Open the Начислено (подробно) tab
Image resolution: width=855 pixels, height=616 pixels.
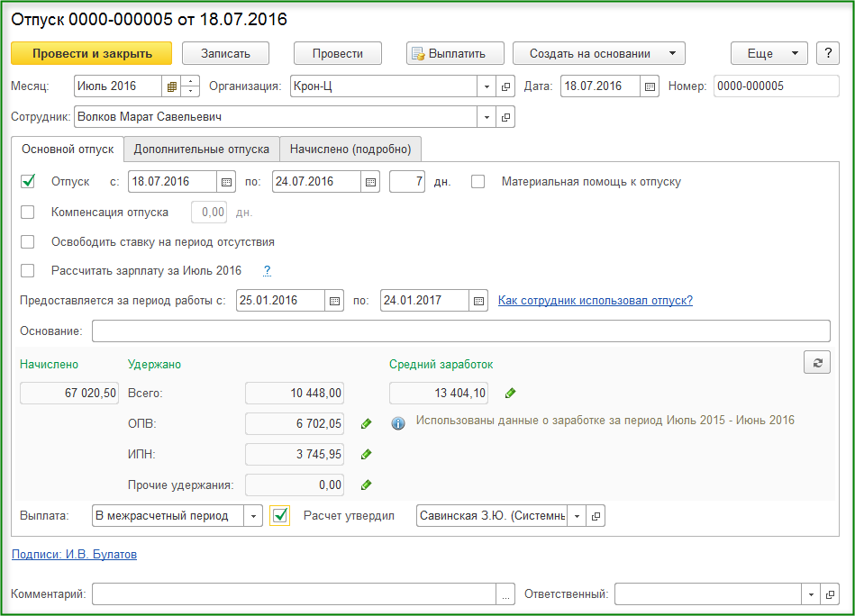pos(350,149)
